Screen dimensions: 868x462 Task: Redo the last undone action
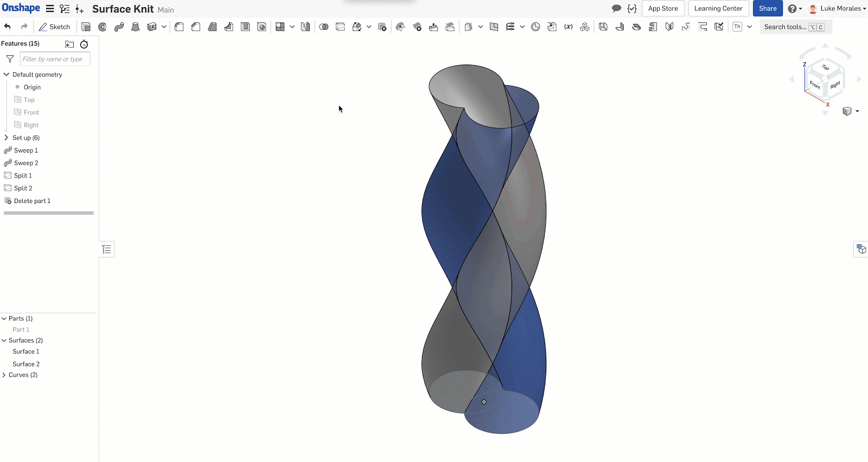[24, 27]
